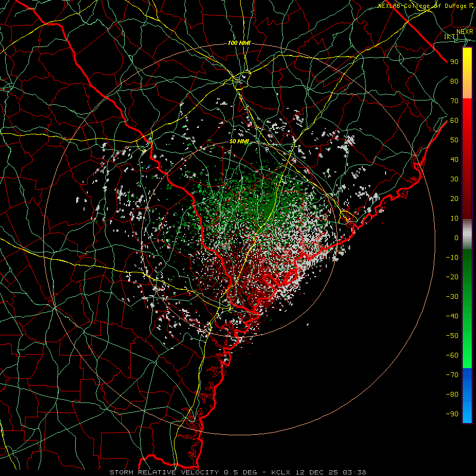Click the -80 value on the color scale
Image resolution: width=476 pixels, height=476 pixels.
(x=452, y=395)
